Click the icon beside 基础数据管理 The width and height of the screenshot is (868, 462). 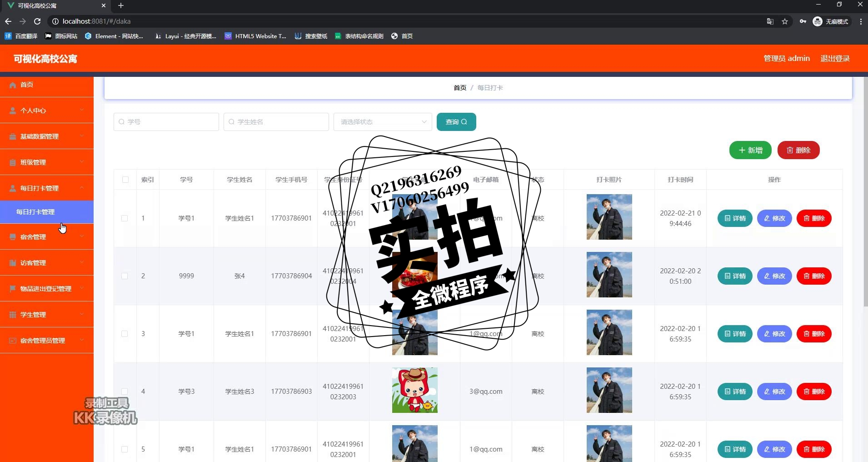tap(13, 136)
